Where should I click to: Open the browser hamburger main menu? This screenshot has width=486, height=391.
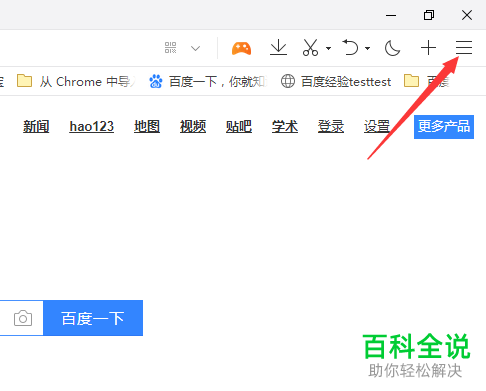click(x=464, y=48)
